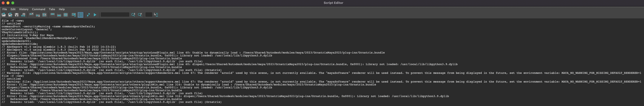Clear the history output pane
Viewport: 644px width, 106px height.
tap(31, 15)
